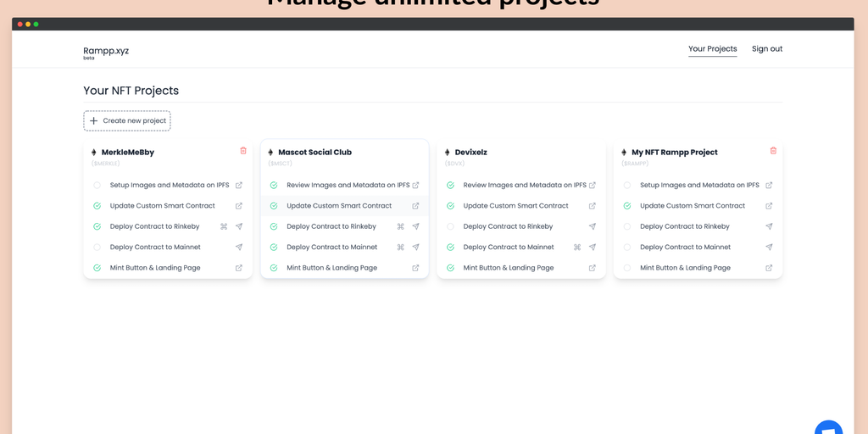Open MerkleMeBby IPFS setup external link icon
This screenshot has height=434, width=868.
click(x=239, y=185)
